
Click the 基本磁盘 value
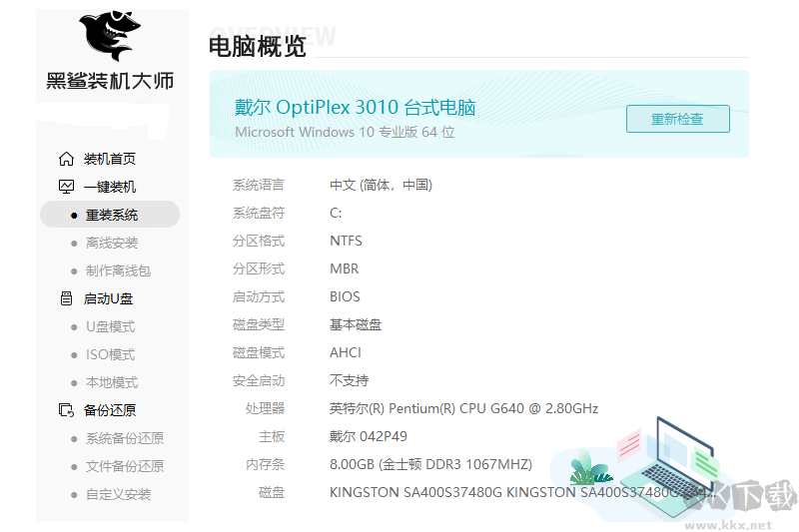356,324
